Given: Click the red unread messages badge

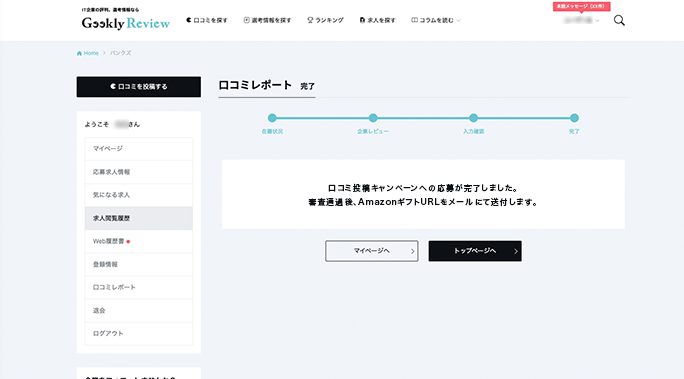Looking at the screenshot, I should pos(581,7).
